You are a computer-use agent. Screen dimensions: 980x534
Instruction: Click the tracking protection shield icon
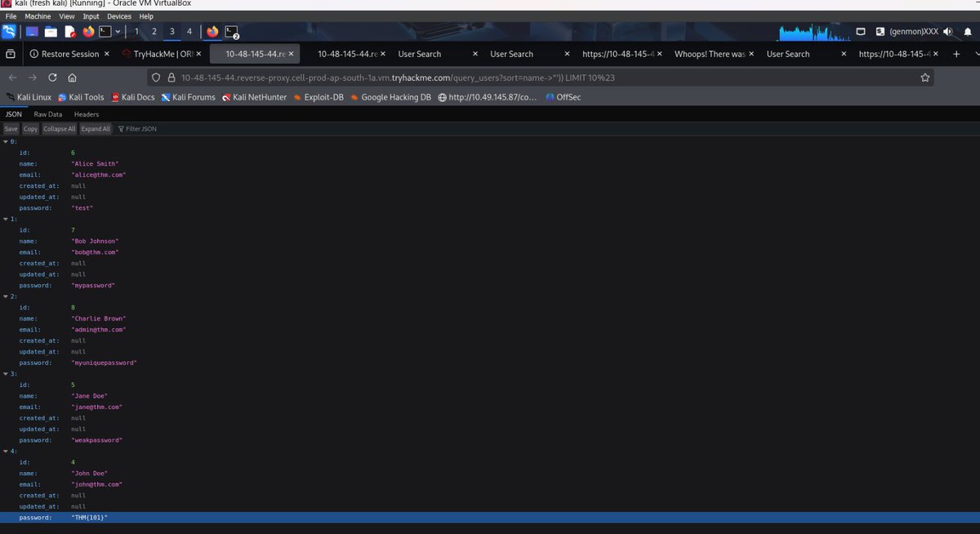(158, 78)
